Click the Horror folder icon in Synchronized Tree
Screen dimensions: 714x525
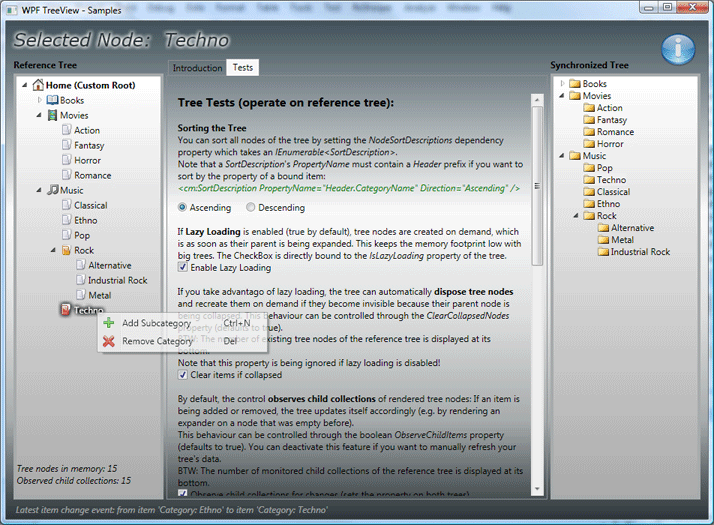(589, 144)
